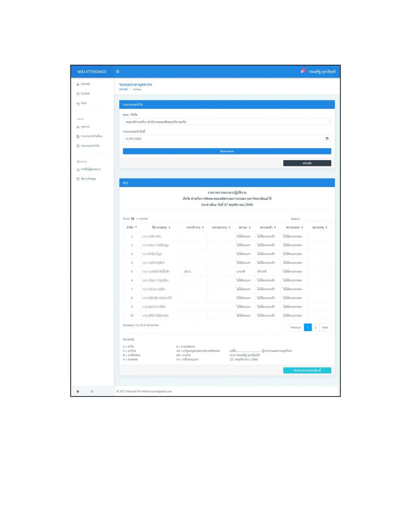Open รายงานประจำเดือน in the sidebar menu
Screen dimensions: 411x532
pyautogui.click(x=91, y=136)
